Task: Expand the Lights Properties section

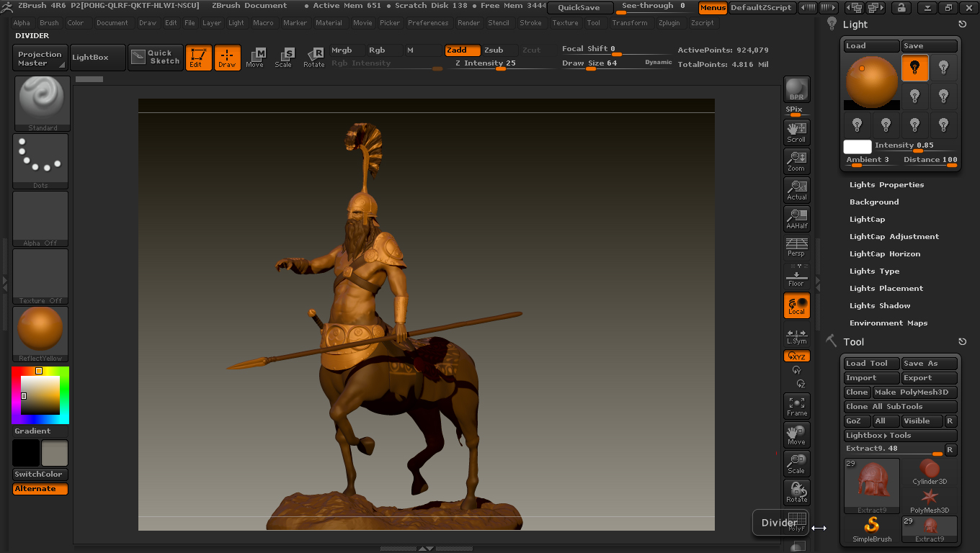Action: 886,185
